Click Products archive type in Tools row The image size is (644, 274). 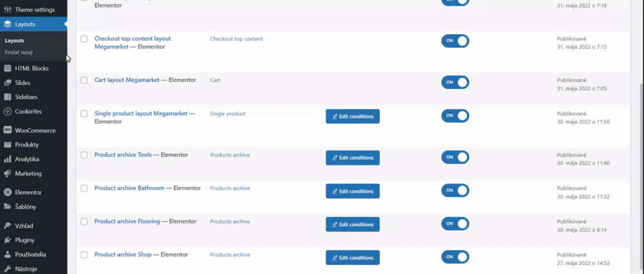pos(230,155)
